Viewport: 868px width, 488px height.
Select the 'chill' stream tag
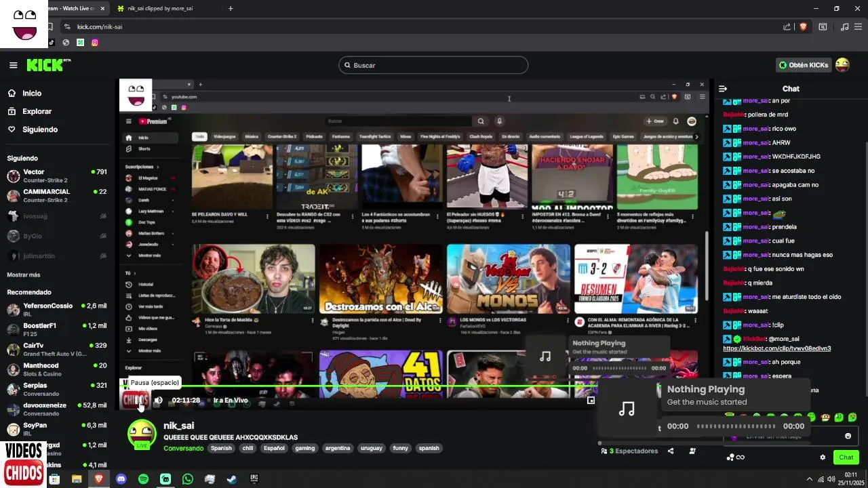[x=248, y=448]
